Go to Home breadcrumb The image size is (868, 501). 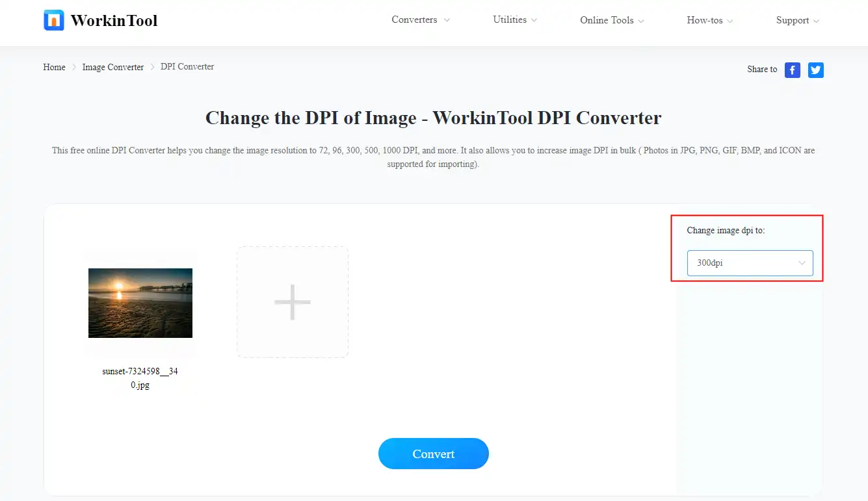coord(54,67)
